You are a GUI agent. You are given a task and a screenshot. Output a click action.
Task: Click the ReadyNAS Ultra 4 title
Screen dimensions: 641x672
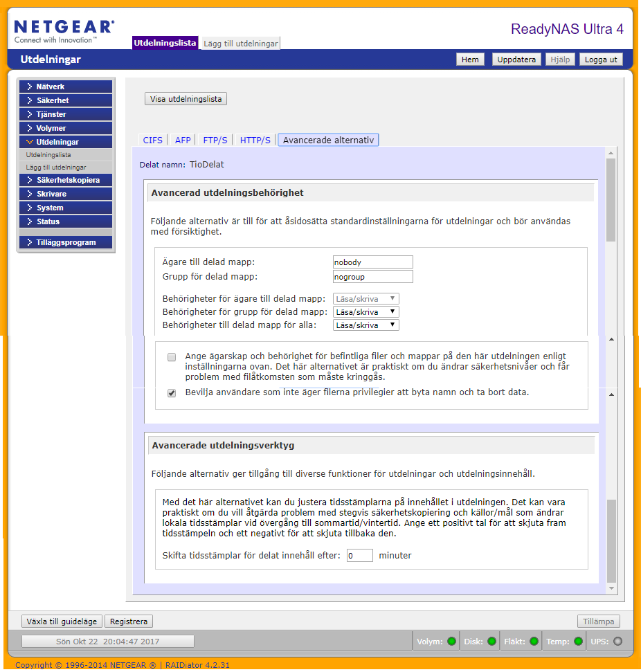567,29
